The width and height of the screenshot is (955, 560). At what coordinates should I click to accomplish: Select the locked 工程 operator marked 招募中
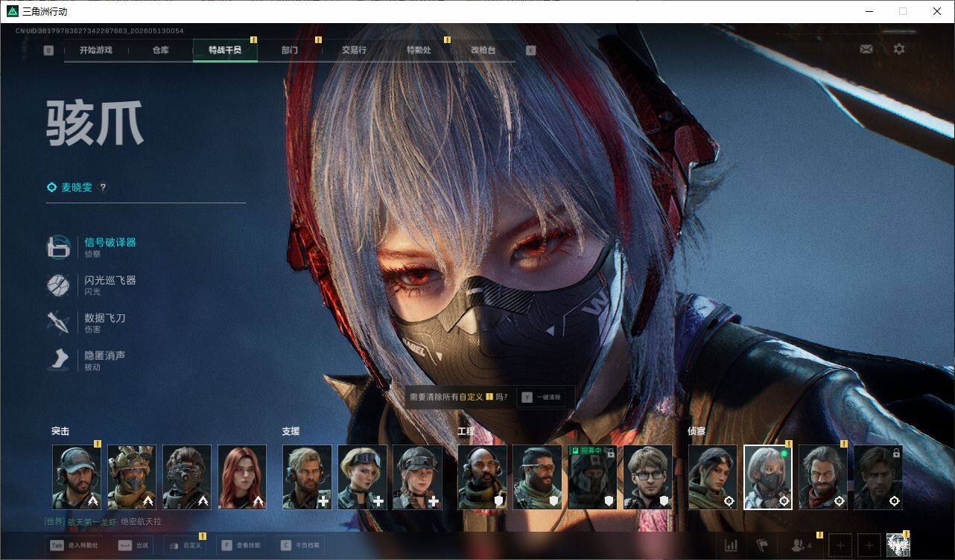coord(592,477)
